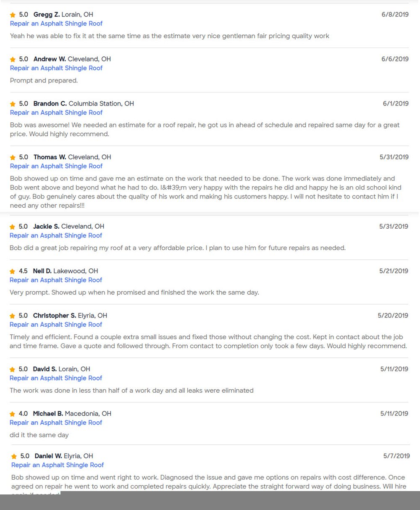420x510 pixels.
Task: Follow the project link under Christopher S.
Action: tap(56, 325)
